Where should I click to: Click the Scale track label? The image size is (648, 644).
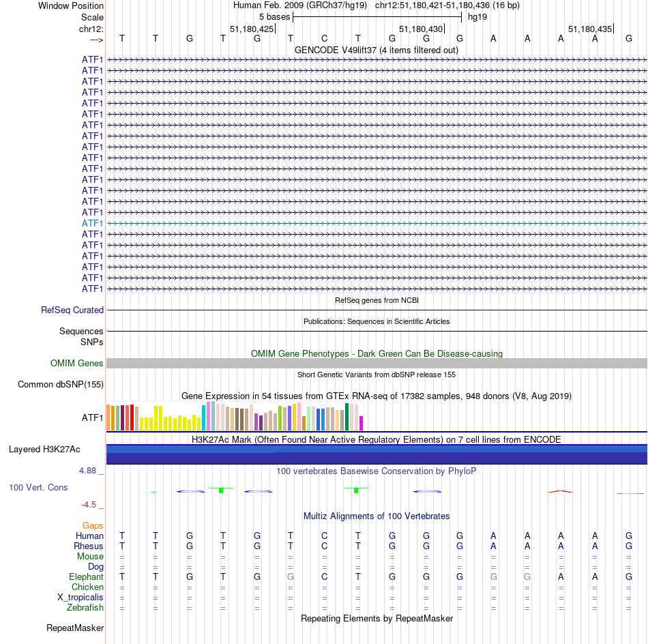coord(92,17)
